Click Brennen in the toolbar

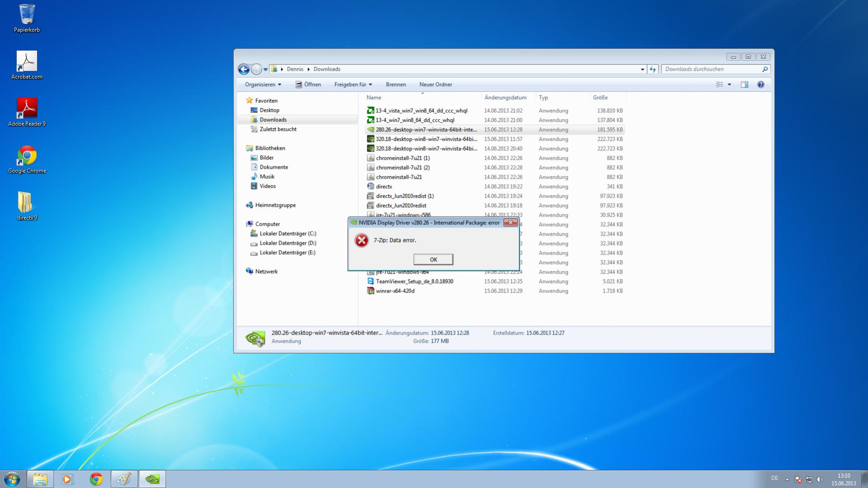(396, 85)
